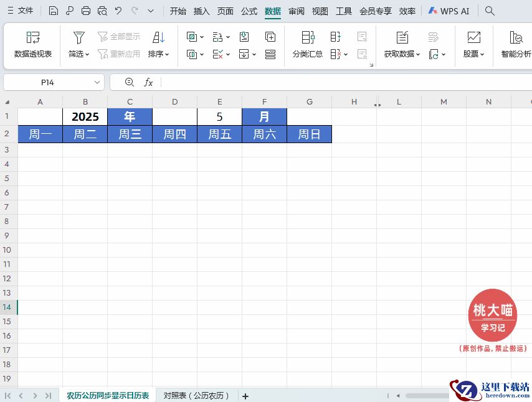532x402 pixels.
Task: Click the save document icon
Action: [53, 11]
